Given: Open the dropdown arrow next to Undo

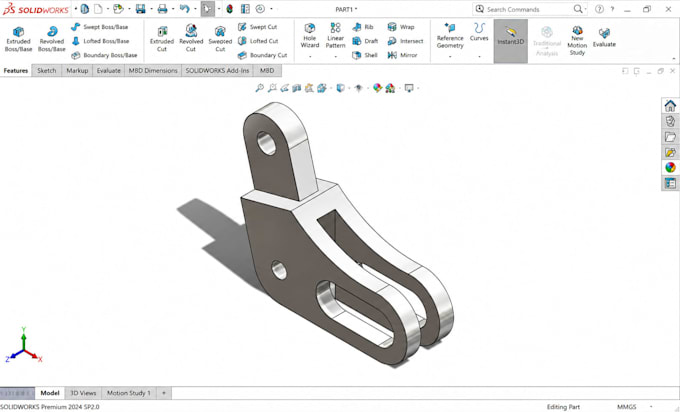Looking at the screenshot, I should [x=195, y=9].
